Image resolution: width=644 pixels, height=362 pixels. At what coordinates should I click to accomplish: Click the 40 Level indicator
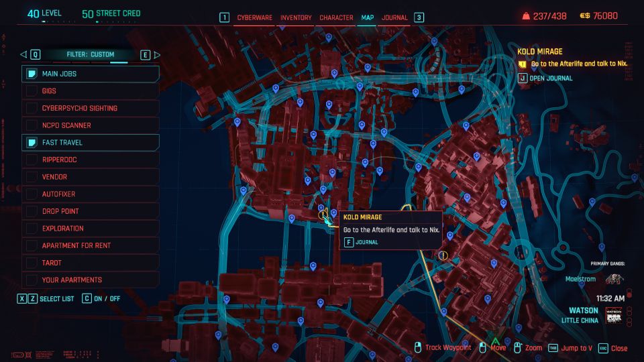(x=44, y=13)
